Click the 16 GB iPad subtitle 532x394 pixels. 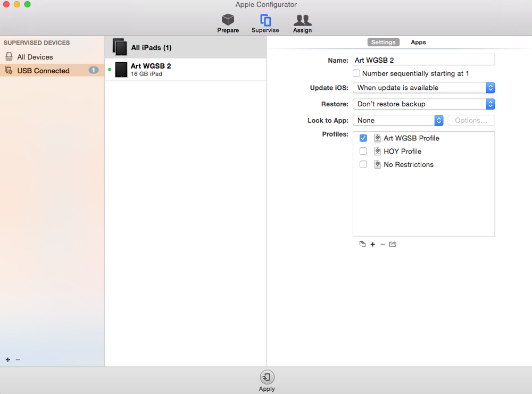point(147,74)
